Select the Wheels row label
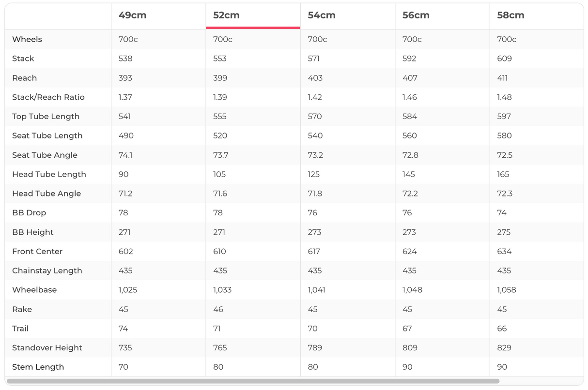Screen dimensions: 588x390 click(x=27, y=39)
